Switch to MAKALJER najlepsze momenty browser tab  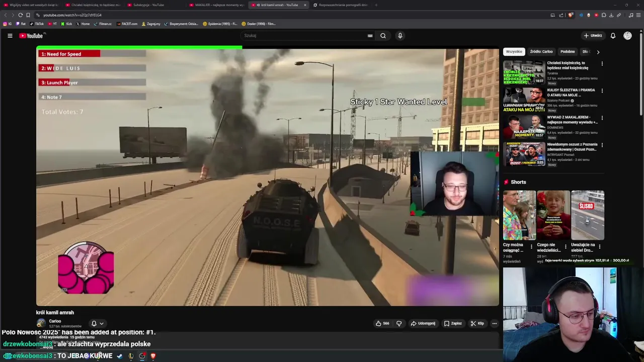[216, 5]
